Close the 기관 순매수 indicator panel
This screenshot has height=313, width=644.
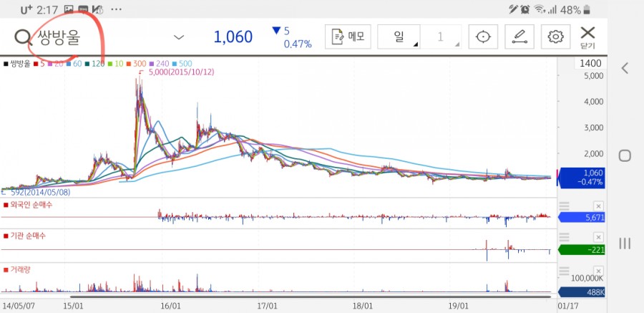click(598, 237)
